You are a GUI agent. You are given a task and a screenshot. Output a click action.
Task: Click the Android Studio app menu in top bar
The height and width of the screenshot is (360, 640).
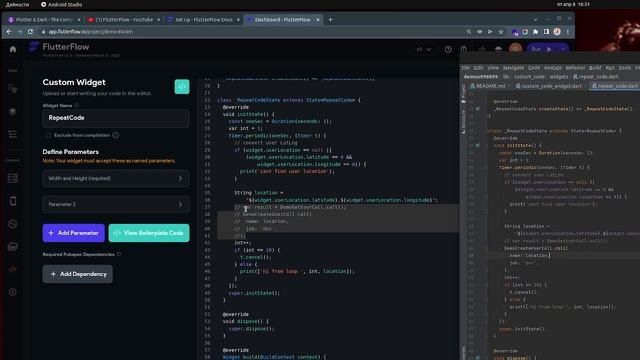62,4
